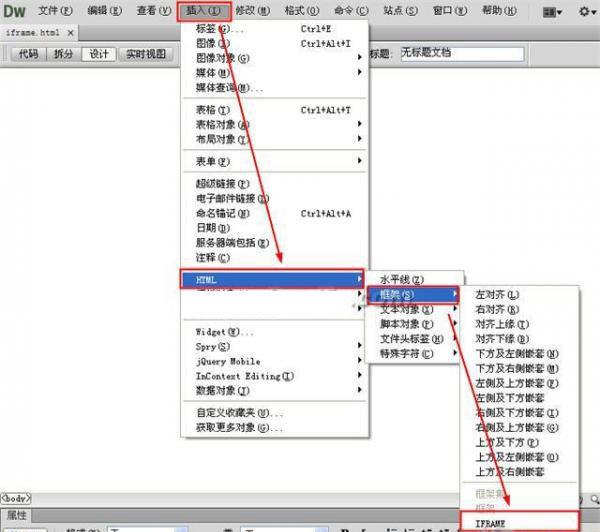Select 左侧及上方嵌套(F) frame option
This screenshot has height=532, width=600.
pyautogui.click(x=520, y=383)
